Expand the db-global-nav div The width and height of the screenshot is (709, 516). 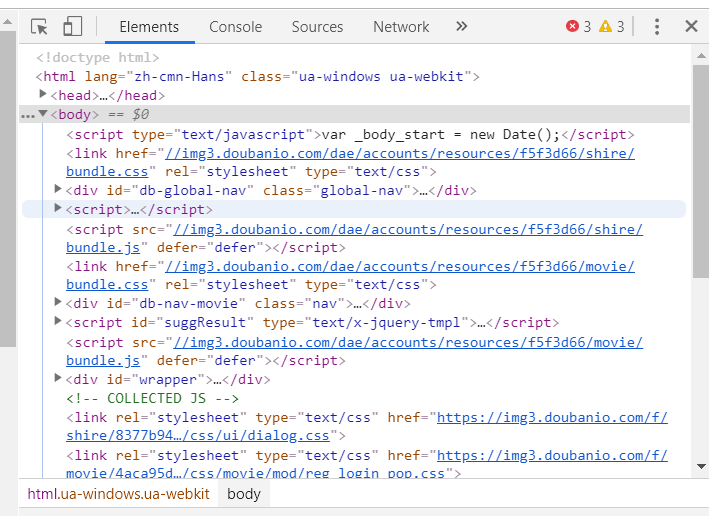click(57, 189)
